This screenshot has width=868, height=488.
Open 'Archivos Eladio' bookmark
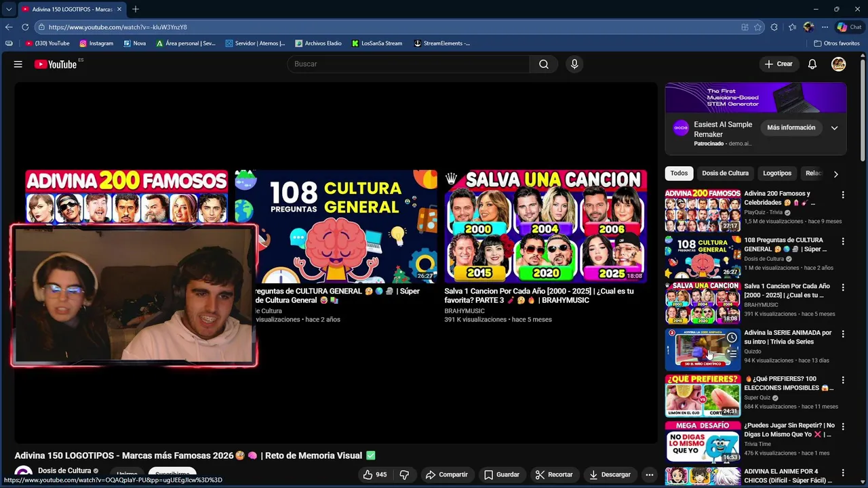coord(318,43)
